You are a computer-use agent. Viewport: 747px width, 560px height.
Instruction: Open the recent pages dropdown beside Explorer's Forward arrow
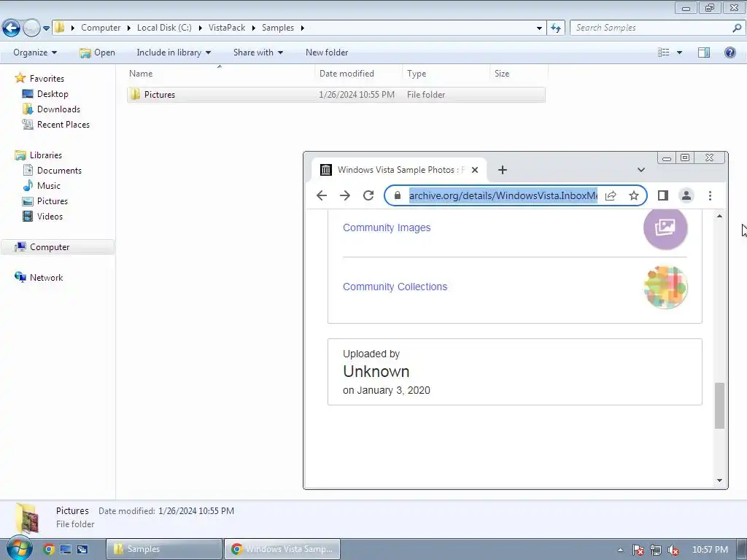(x=46, y=28)
